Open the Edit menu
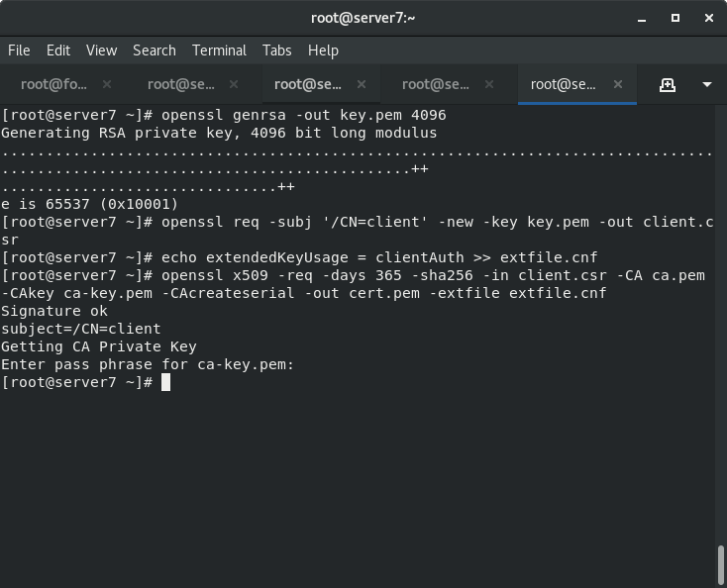 pos(58,50)
